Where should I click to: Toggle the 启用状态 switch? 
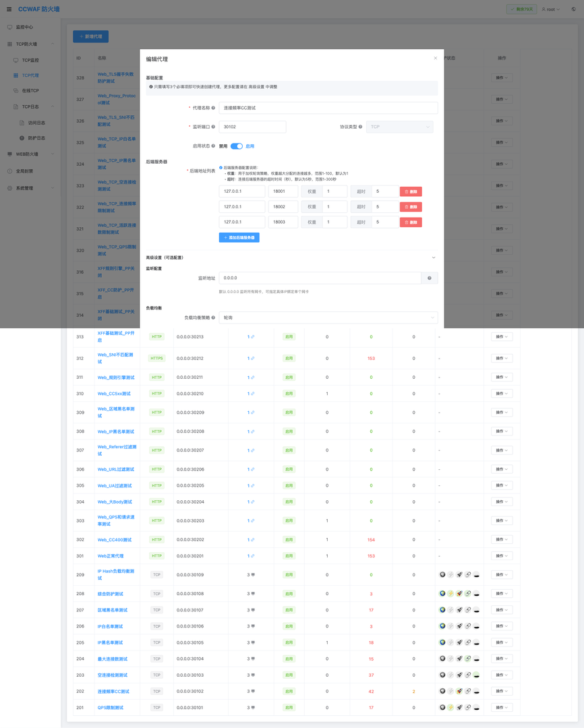pyautogui.click(x=237, y=146)
